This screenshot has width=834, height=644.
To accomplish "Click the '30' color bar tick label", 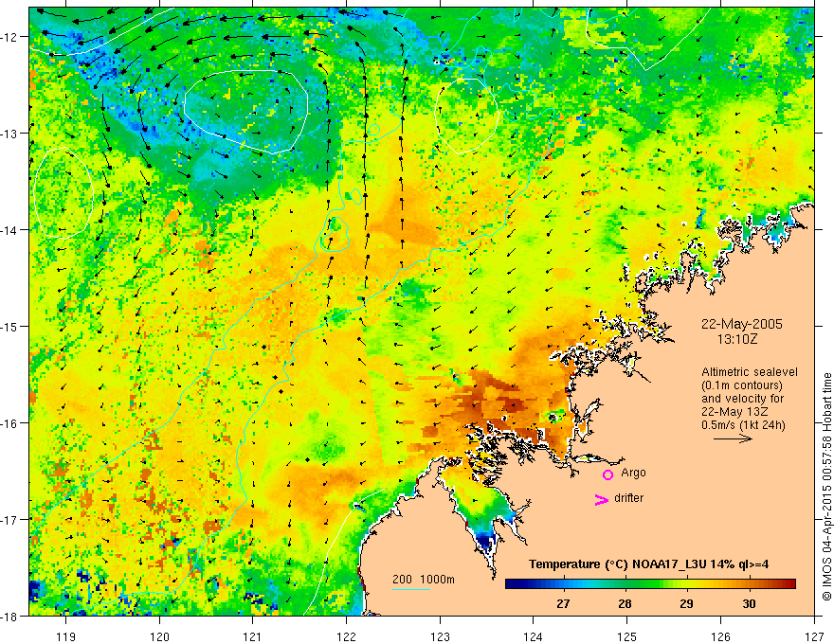I will tap(749, 603).
